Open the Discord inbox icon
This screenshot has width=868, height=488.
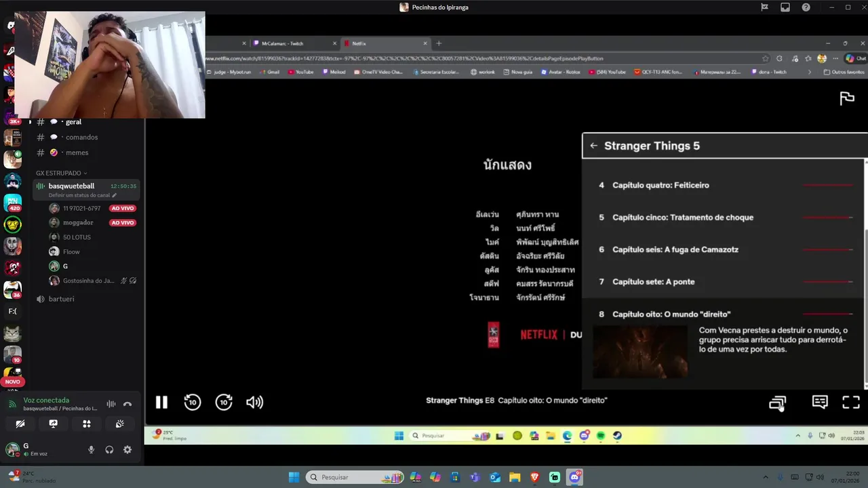785,7
